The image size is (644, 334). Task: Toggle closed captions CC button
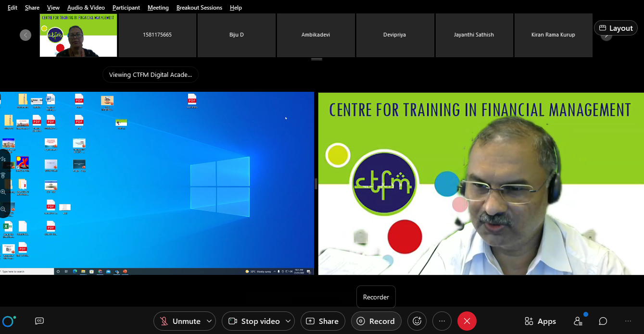39,321
